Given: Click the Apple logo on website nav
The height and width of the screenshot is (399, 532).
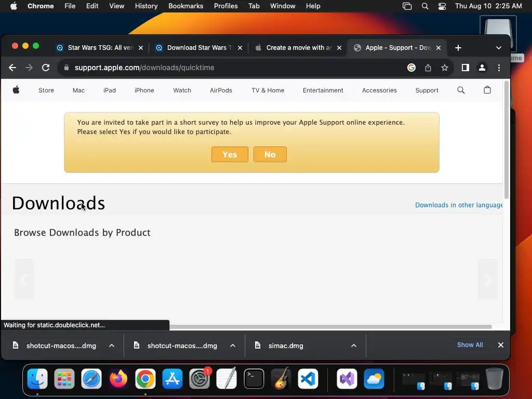Looking at the screenshot, I should click(x=16, y=90).
